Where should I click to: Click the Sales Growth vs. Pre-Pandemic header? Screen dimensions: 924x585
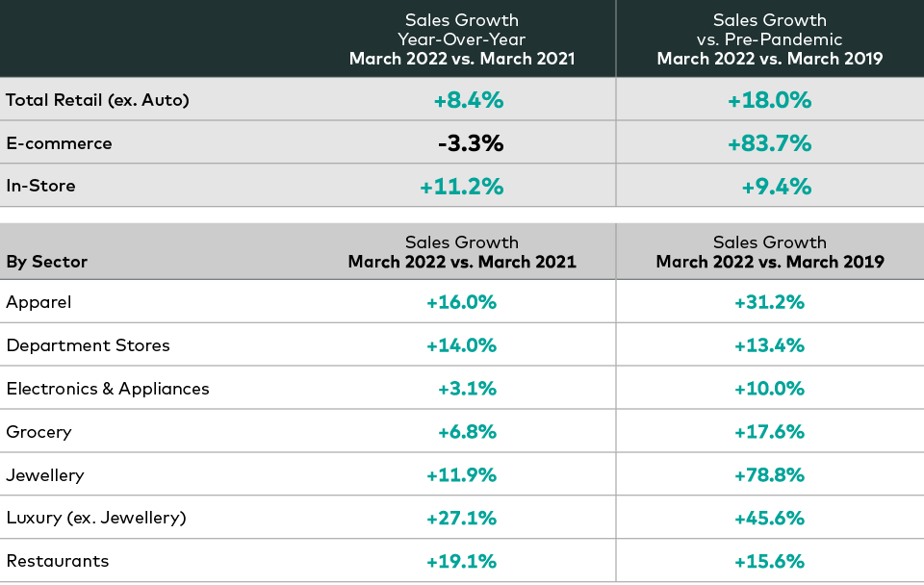(x=769, y=39)
